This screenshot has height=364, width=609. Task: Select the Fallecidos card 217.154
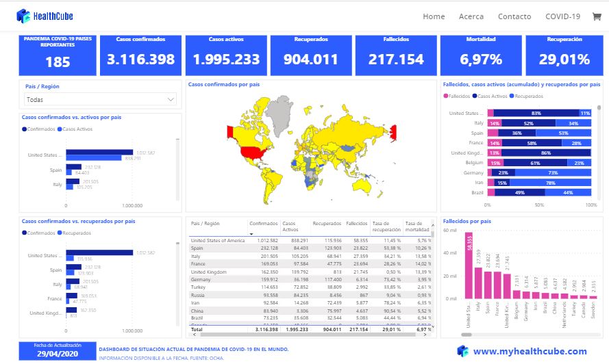[x=396, y=55]
